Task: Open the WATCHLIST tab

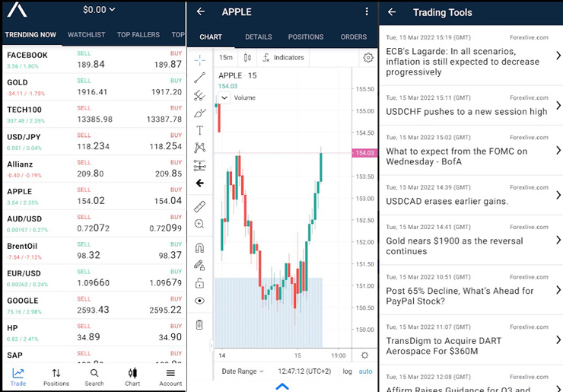Action: 87,35
